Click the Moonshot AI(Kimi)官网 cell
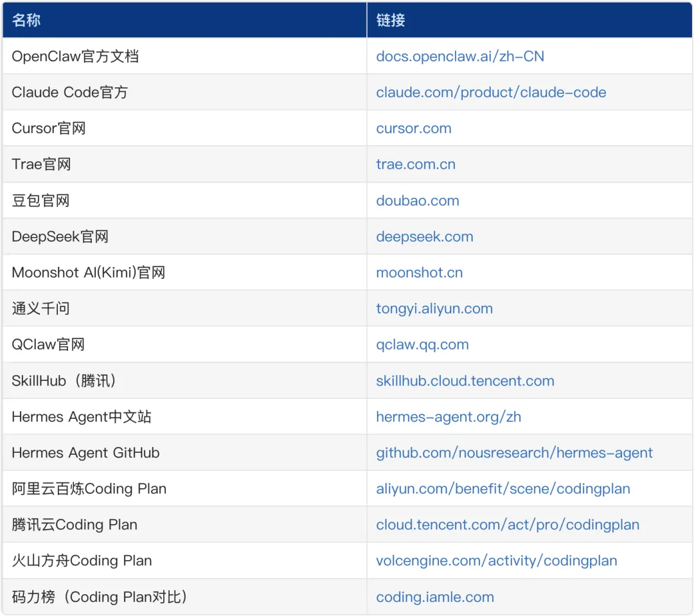The image size is (694, 616). (x=184, y=272)
